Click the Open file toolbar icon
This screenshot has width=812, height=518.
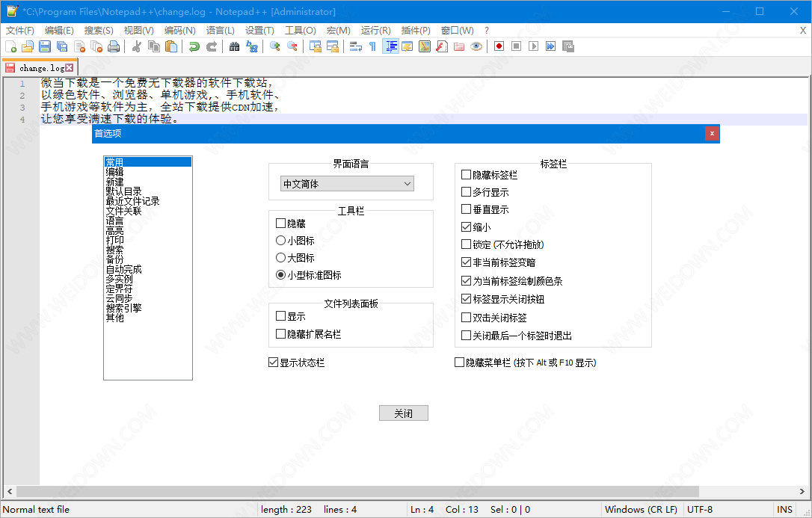pos(28,46)
